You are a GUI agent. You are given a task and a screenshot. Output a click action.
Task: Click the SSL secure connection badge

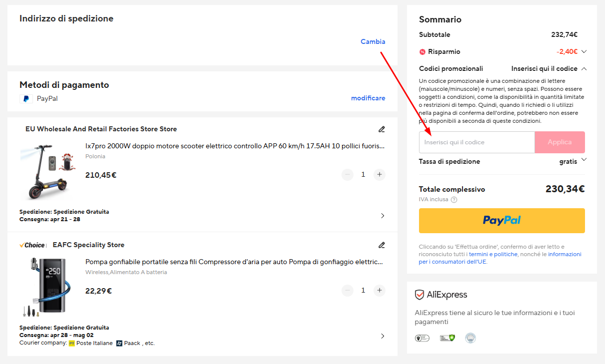point(446,338)
